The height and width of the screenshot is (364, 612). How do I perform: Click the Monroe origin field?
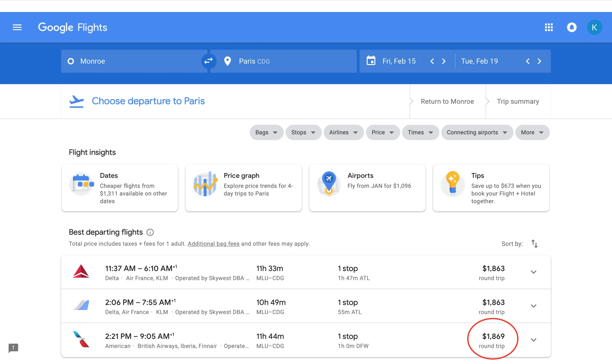pyautogui.click(x=134, y=61)
